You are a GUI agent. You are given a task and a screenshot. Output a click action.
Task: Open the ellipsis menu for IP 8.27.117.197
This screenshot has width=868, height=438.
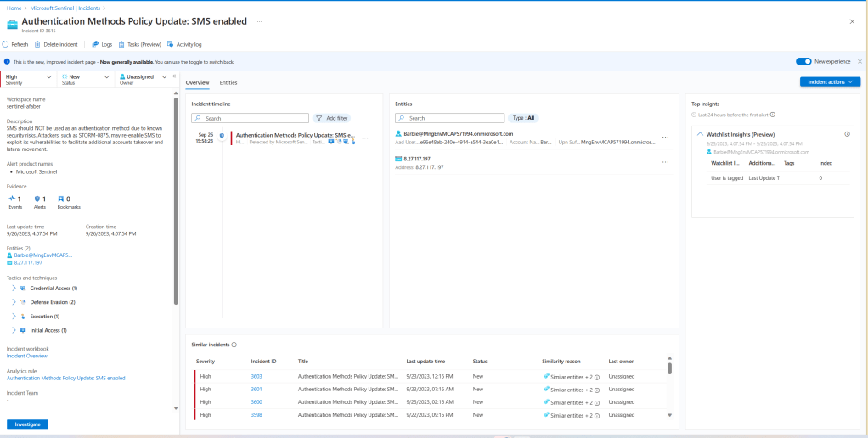665,161
